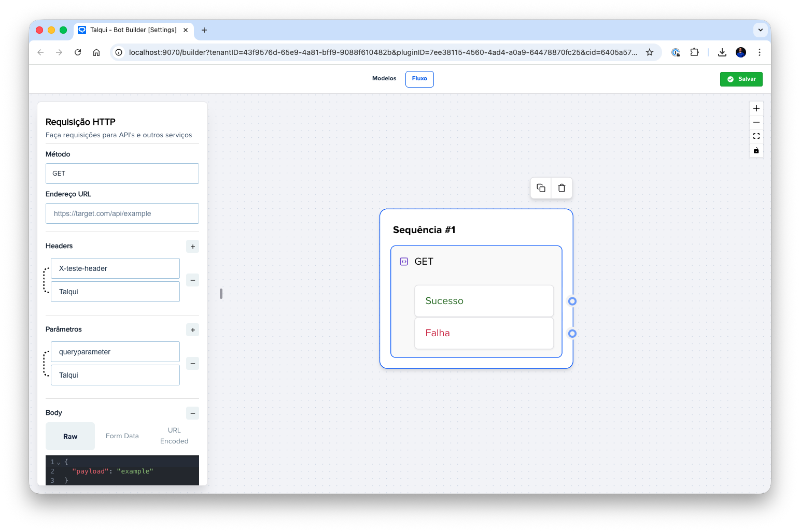Zoom out on the flow canvas
This screenshot has width=800, height=532.
point(756,122)
